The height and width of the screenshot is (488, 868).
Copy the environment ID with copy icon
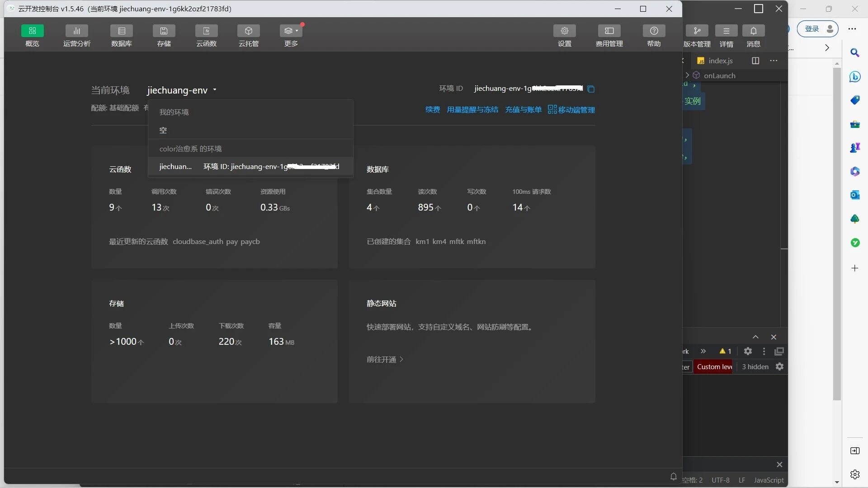coord(591,89)
